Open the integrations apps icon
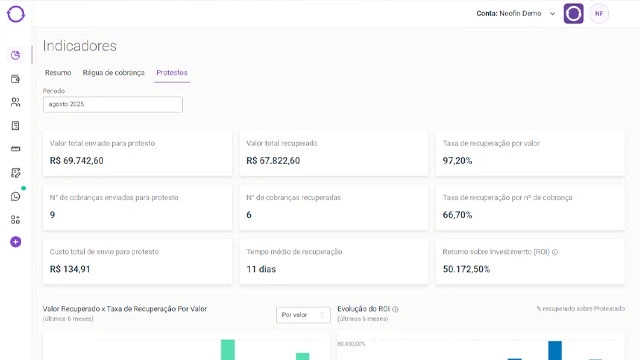Viewport: 640px width, 360px height. 16,220
